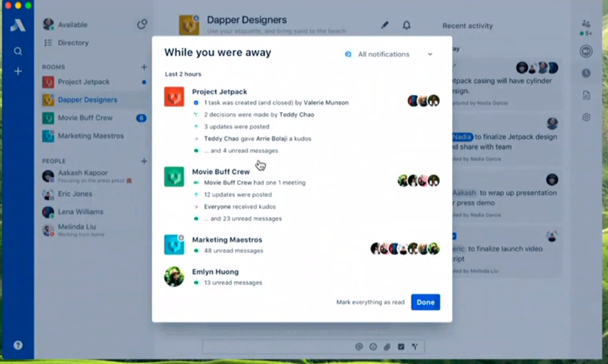The height and width of the screenshot is (364, 608).
Task: Click Emlyn Huong's avatar in the dialog
Action: pyautogui.click(x=174, y=276)
